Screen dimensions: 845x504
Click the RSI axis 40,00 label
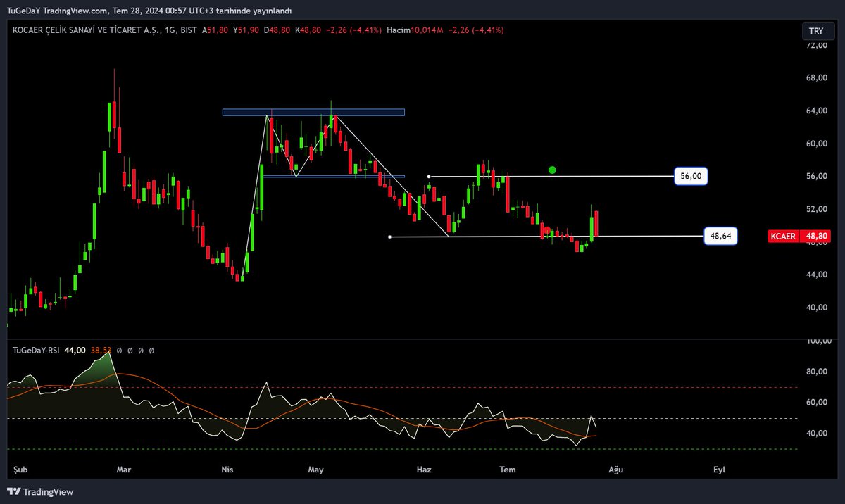click(817, 434)
